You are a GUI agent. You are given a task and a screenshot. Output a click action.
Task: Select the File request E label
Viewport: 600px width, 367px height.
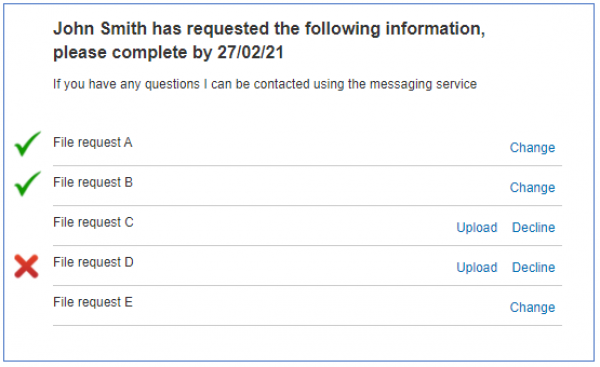point(93,302)
